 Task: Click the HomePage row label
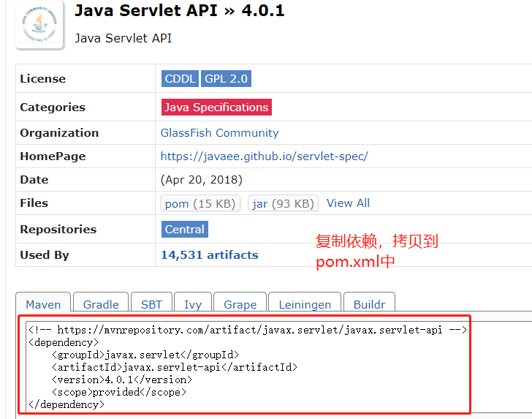53,156
